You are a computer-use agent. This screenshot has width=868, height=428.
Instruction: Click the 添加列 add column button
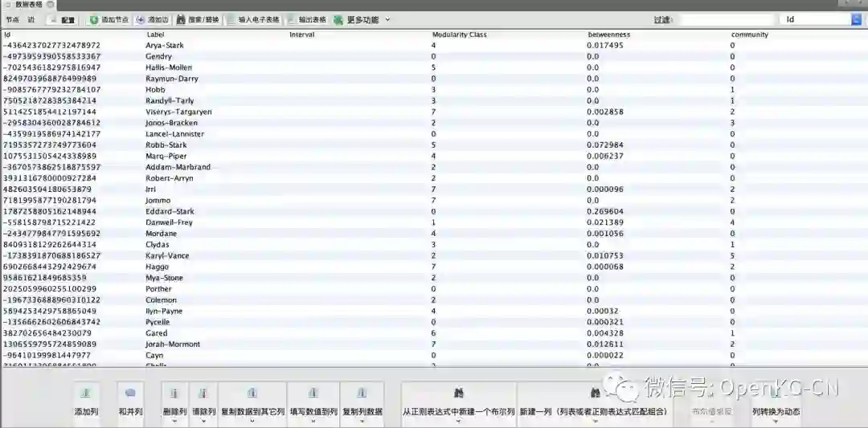[86, 404]
